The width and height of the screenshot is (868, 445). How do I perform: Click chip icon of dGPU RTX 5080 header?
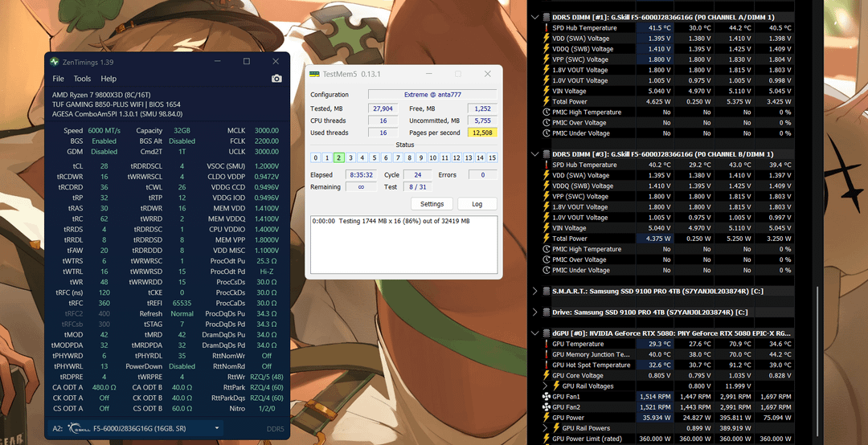click(x=547, y=333)
